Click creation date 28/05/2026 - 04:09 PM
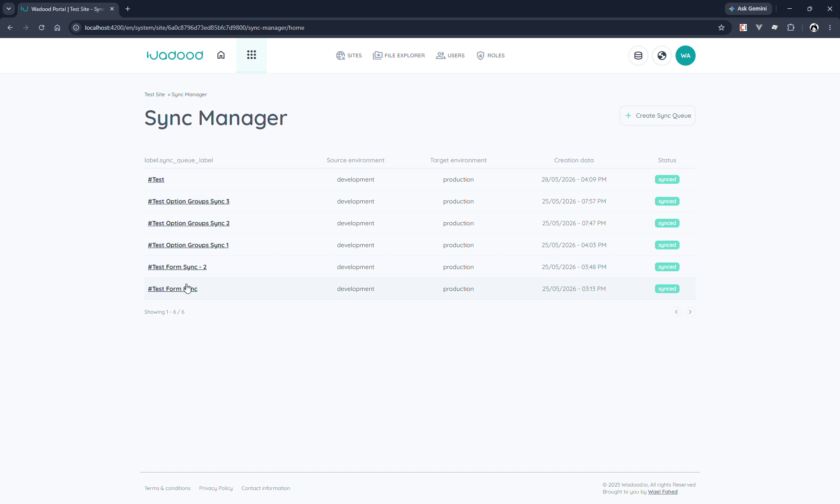The image size is (840, 504). [x=574, y=179]
